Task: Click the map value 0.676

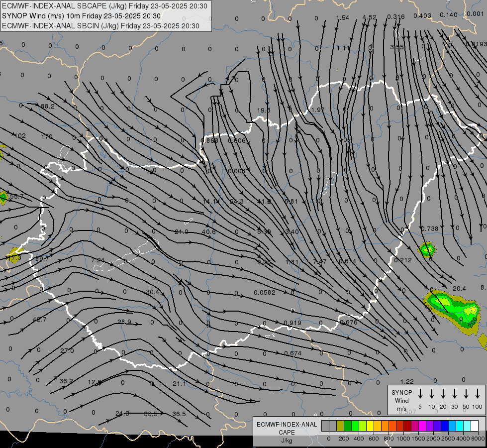Action: point(349,323)
